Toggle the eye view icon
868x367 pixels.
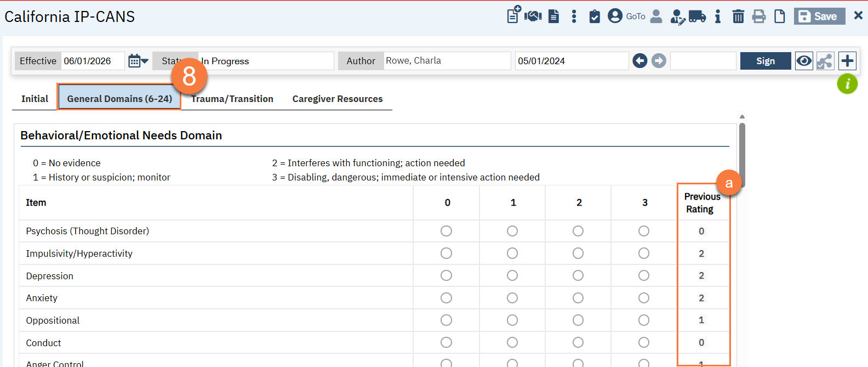(x=804, y=61)
